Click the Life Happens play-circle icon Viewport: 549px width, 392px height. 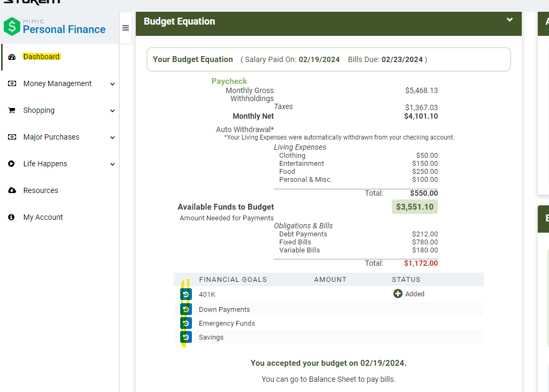(x=11, y=164)
